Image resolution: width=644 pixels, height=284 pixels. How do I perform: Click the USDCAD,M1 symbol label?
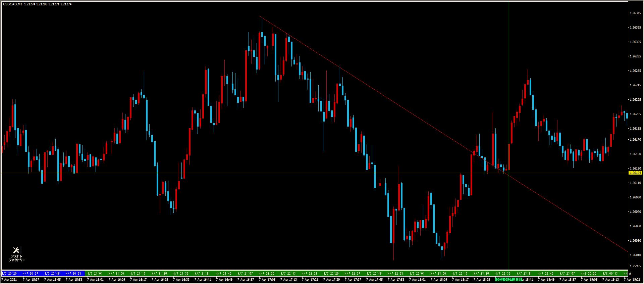(x=12, y=4)
